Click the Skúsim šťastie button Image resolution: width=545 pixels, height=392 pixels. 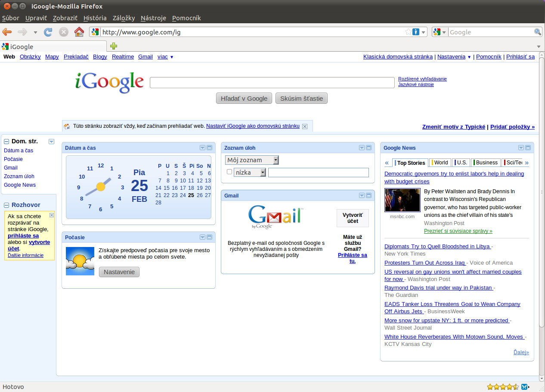(301, 99)
